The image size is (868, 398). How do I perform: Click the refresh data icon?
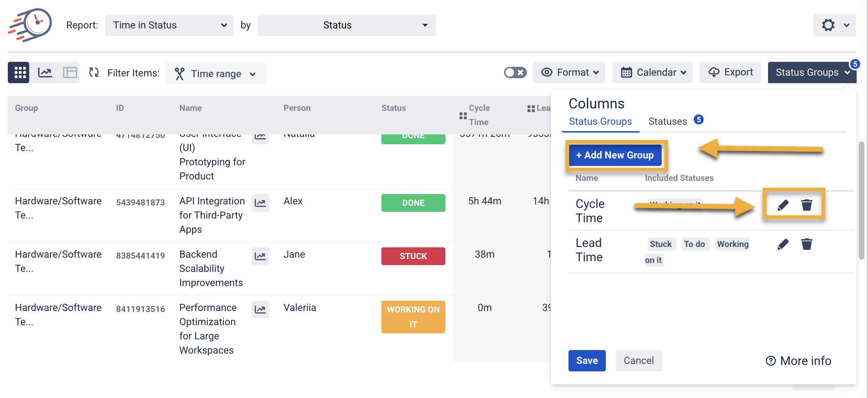pos(94,72)
